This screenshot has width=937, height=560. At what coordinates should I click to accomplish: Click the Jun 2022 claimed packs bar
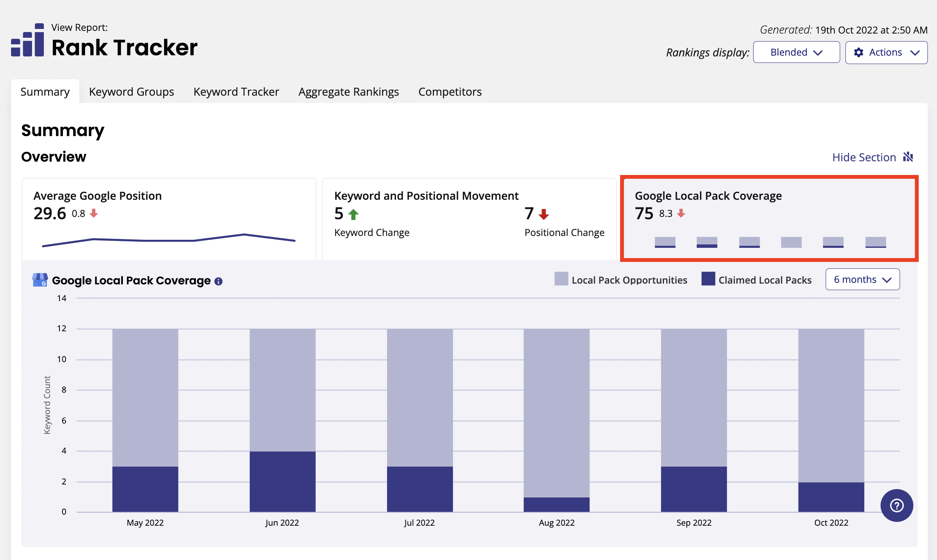[283, 482]
